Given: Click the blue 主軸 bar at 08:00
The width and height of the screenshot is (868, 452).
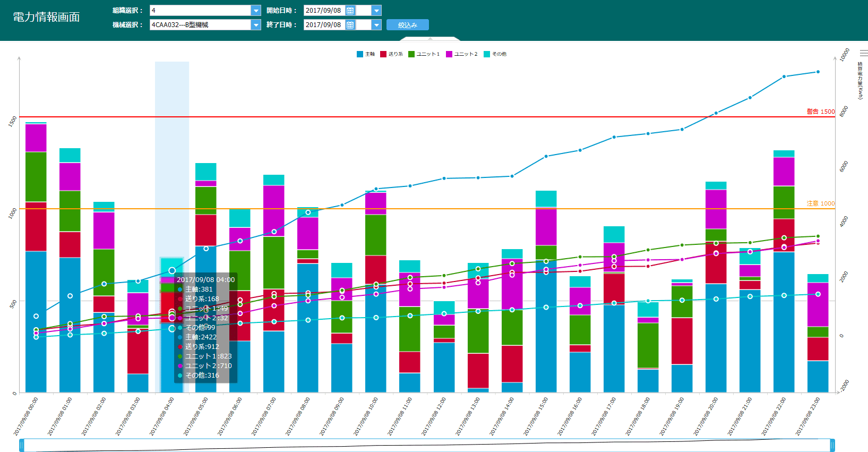Looking at the screenshot, I should click(308, 328).
